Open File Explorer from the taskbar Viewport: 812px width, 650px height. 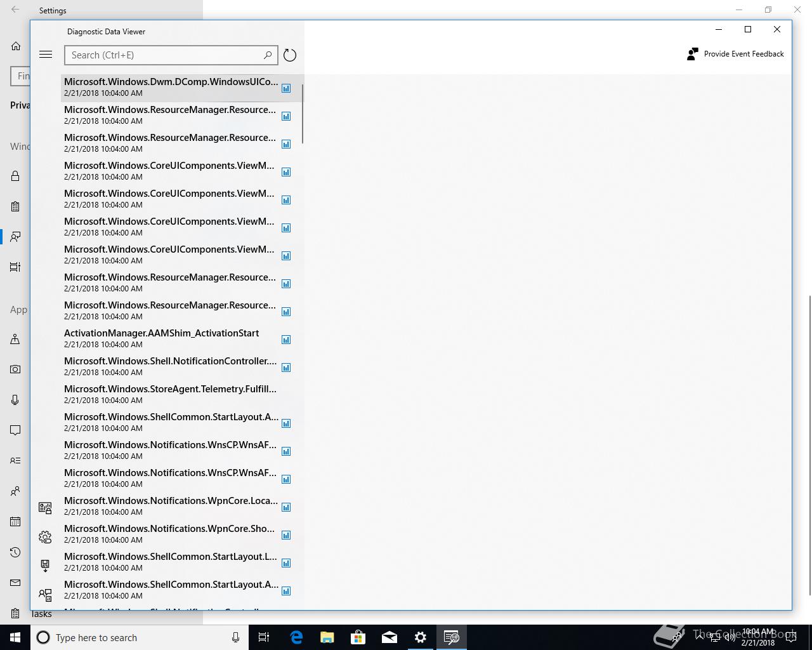point(327,637)
